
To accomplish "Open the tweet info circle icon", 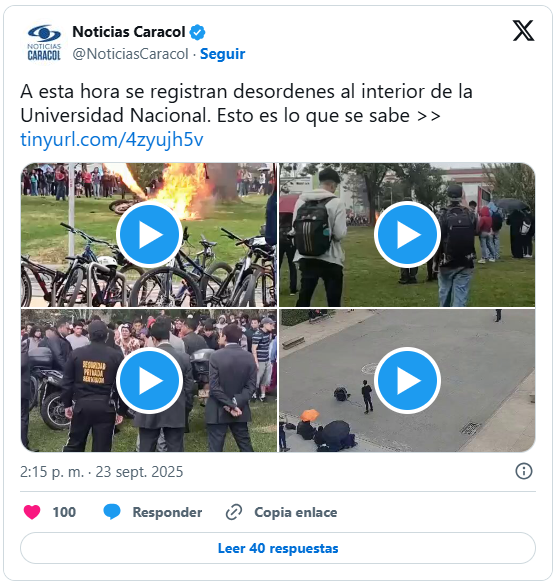I will [524, 471].
